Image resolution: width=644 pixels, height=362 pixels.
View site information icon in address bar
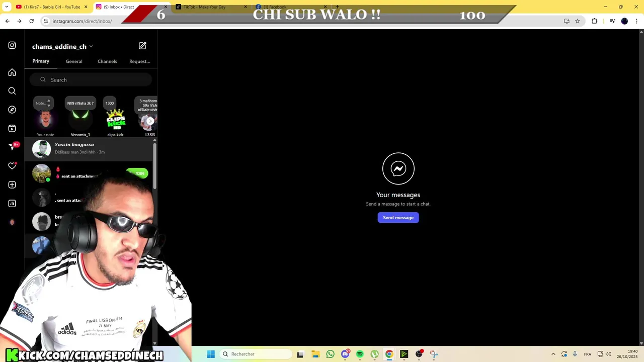pyautogui.click(x=46, y=21)
